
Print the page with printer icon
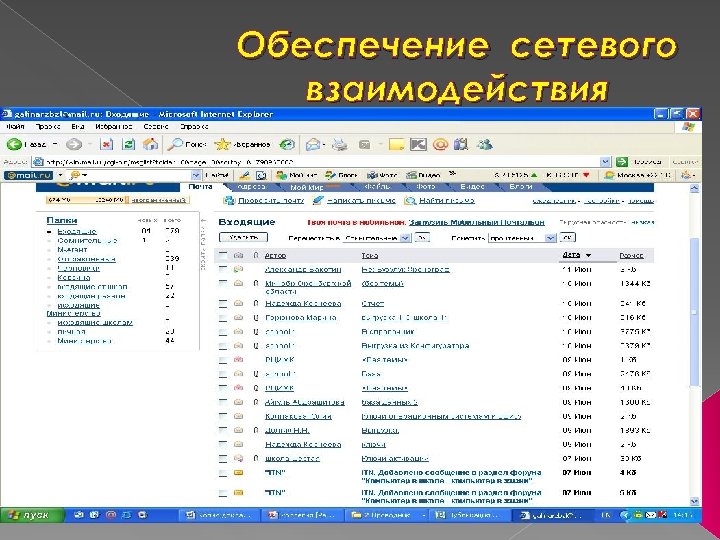[x=340, y=145]
